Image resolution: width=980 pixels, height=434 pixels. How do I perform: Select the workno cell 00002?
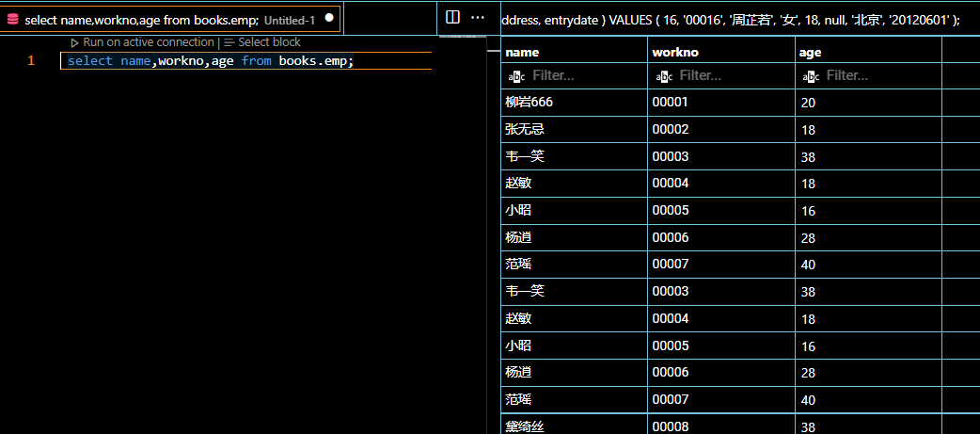(x=721, y=130)
